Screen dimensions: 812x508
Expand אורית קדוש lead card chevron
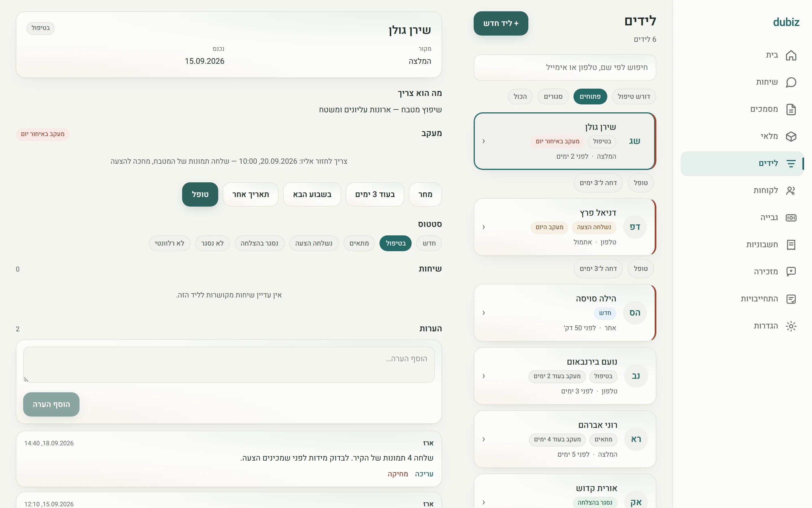coord(484,502)
